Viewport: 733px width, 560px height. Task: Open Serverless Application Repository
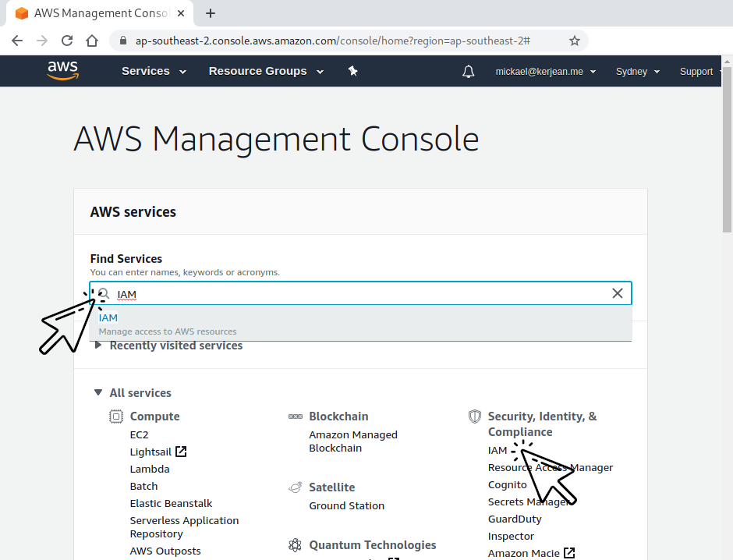(x=184, y=527)
